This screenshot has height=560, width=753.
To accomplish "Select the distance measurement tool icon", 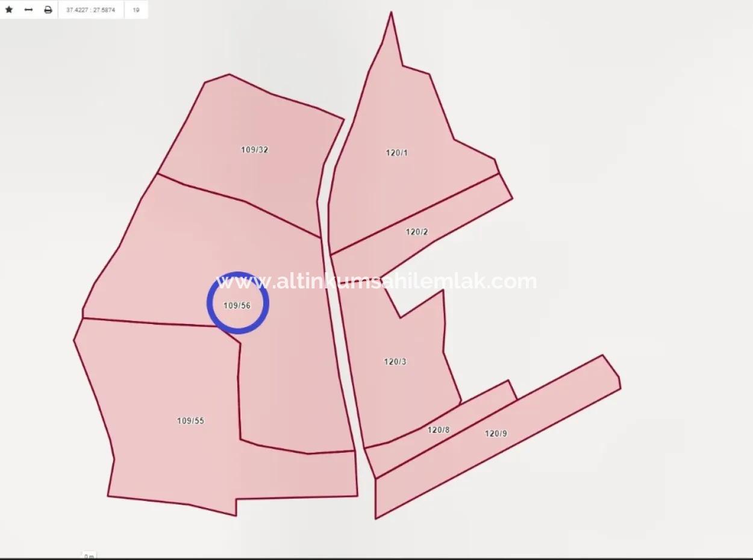I will 28,9.
